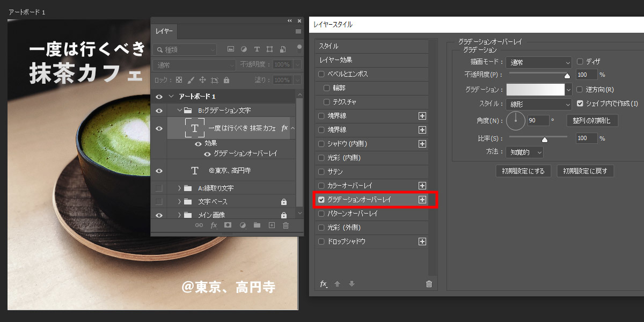Open the 描画モード dropdown set to 通常
The width and height of the screenshot is (644, 322).
539,63
